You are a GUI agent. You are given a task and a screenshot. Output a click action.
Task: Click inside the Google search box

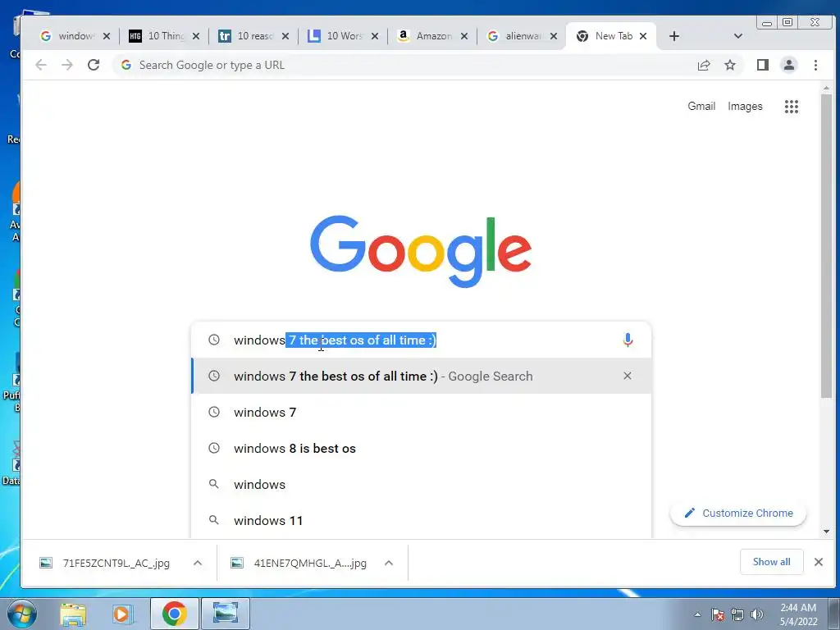point(422,340)
